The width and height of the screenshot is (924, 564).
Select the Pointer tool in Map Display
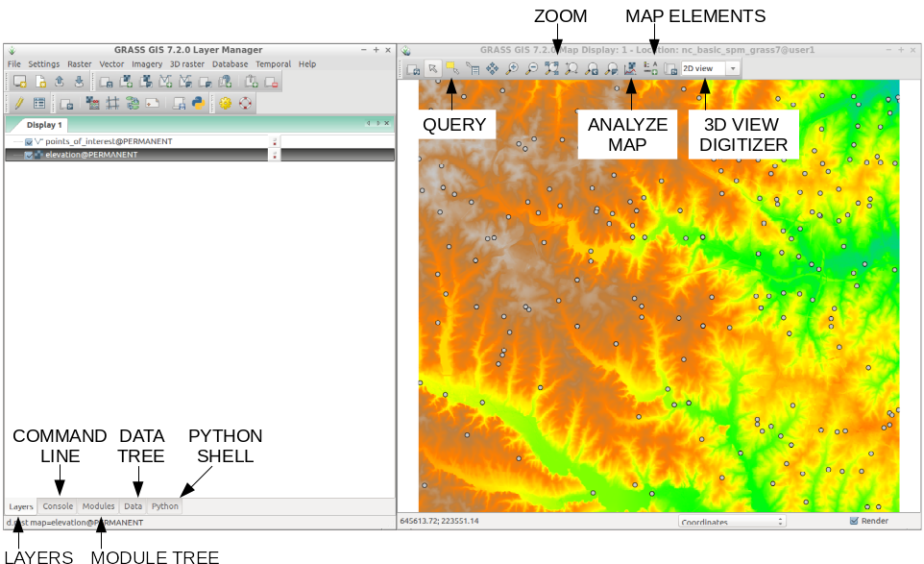pos(432,68)
